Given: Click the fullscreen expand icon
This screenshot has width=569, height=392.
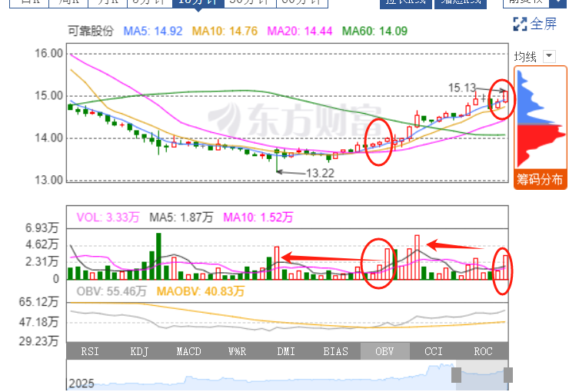Looking at the screenshot, I should (x=520, y=24).
